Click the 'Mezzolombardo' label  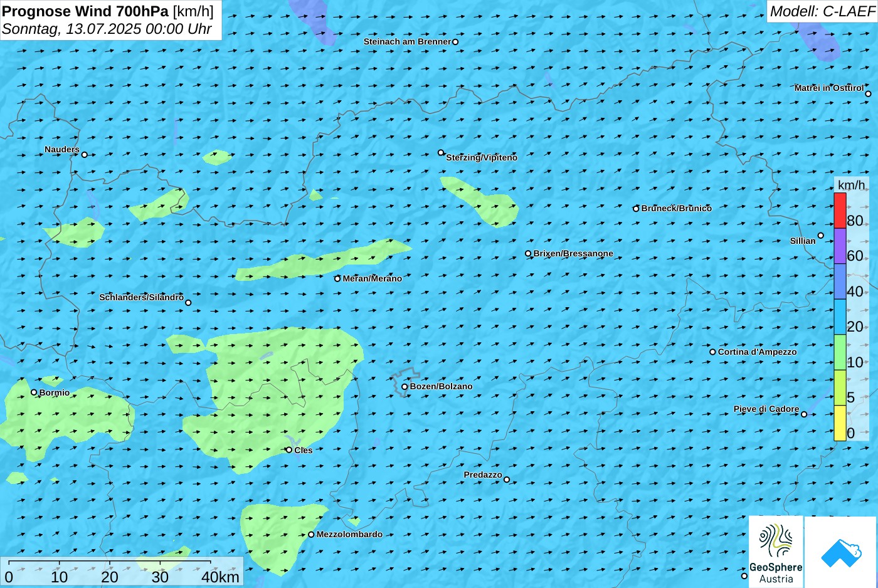point(349,534)
